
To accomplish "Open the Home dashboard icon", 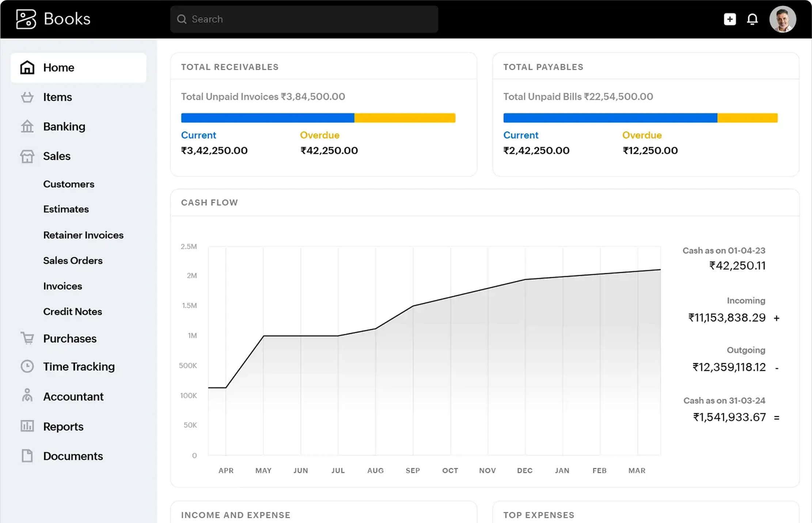I will pyautogui.click(x=27, y=67).
